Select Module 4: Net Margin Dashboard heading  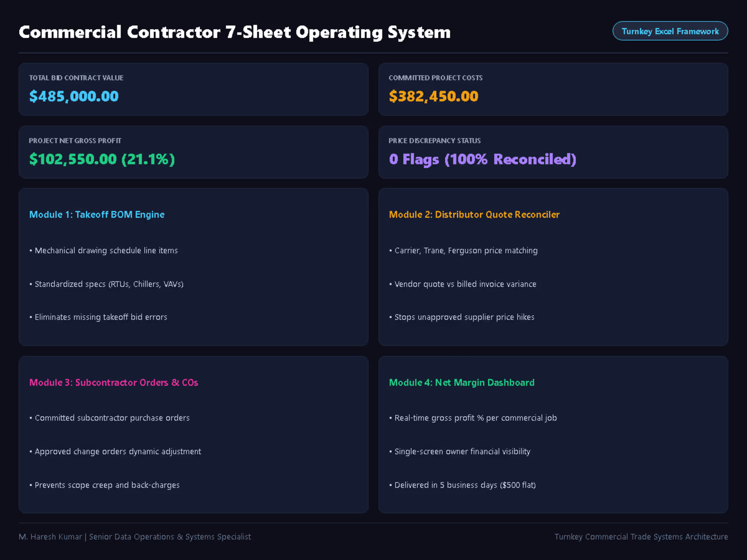(x=462, y=382)
